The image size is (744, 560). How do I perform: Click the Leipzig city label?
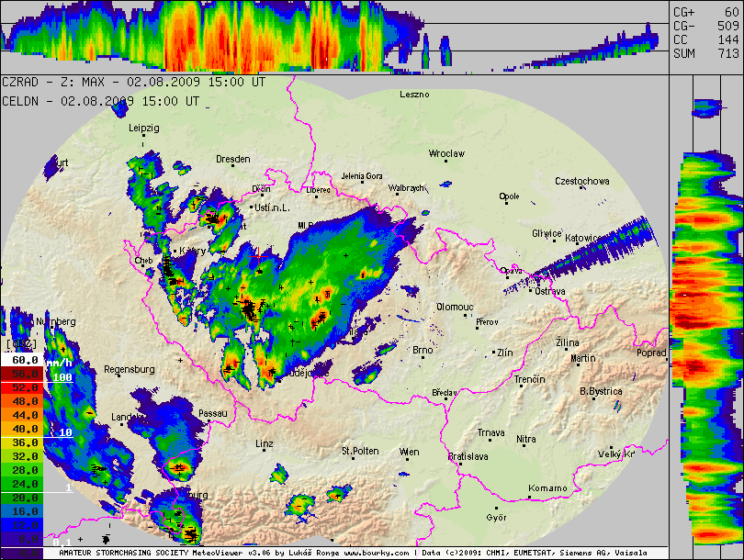[144, 128]
